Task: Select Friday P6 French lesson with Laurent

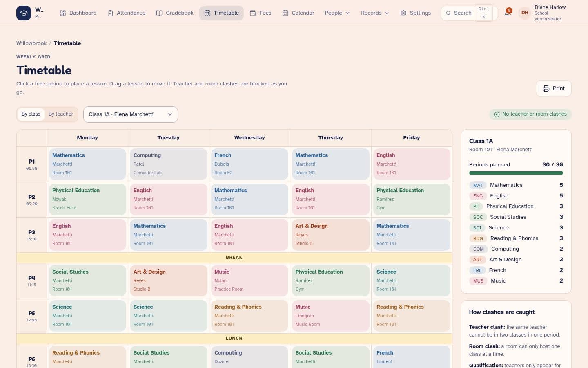Action: click(412, 357)
